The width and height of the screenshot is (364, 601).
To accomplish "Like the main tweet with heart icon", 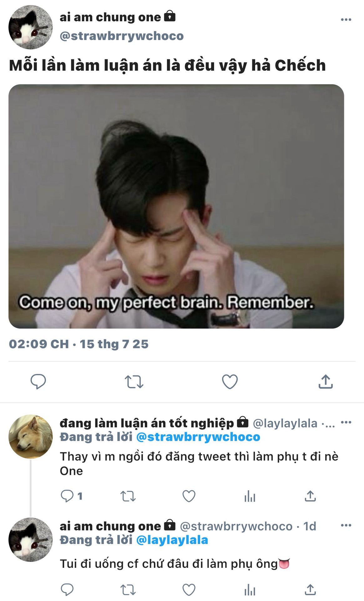I will point(230,382).
